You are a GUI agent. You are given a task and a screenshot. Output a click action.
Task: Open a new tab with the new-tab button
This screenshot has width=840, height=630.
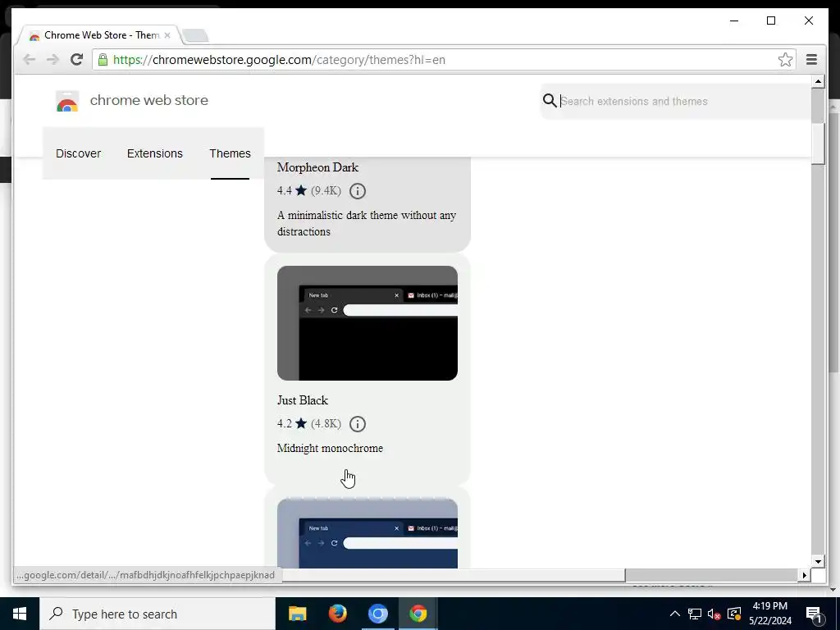[195, 36]
